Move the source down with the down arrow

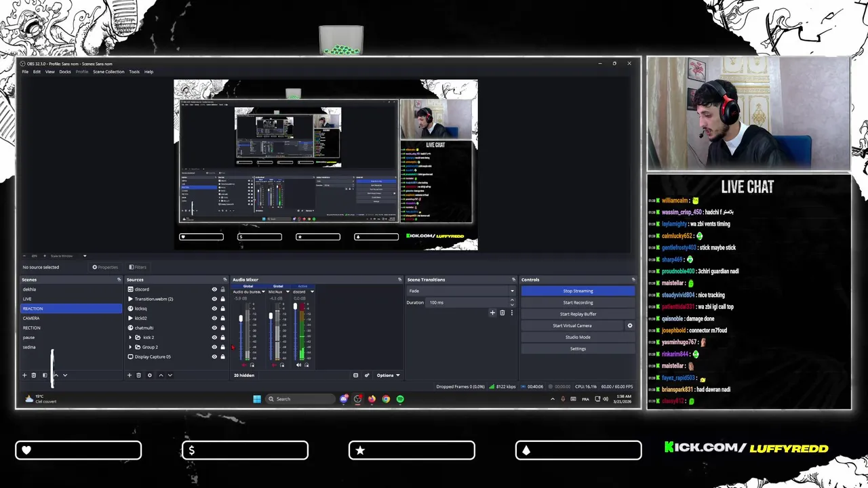pos(170,375)
